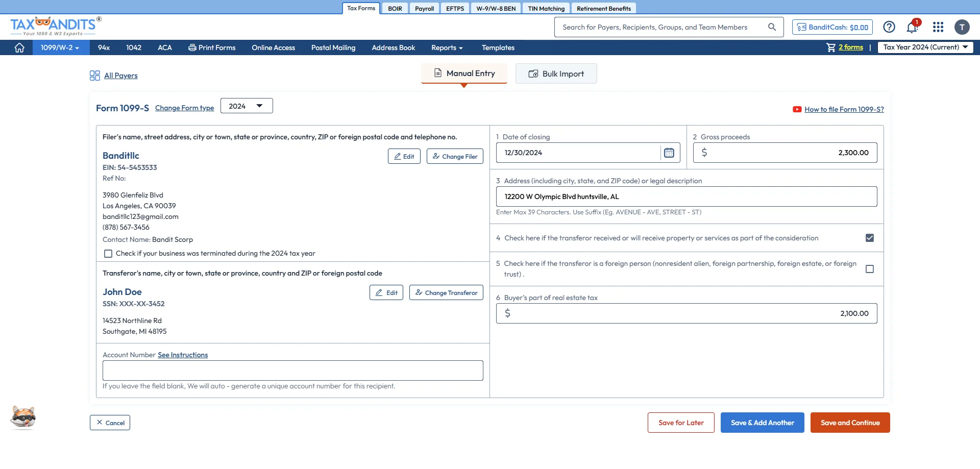This screenshot has height=469, width=980.
Task: Expand the Reports dropdown menu
Action: pyautogui.click(x=447, y=47)
